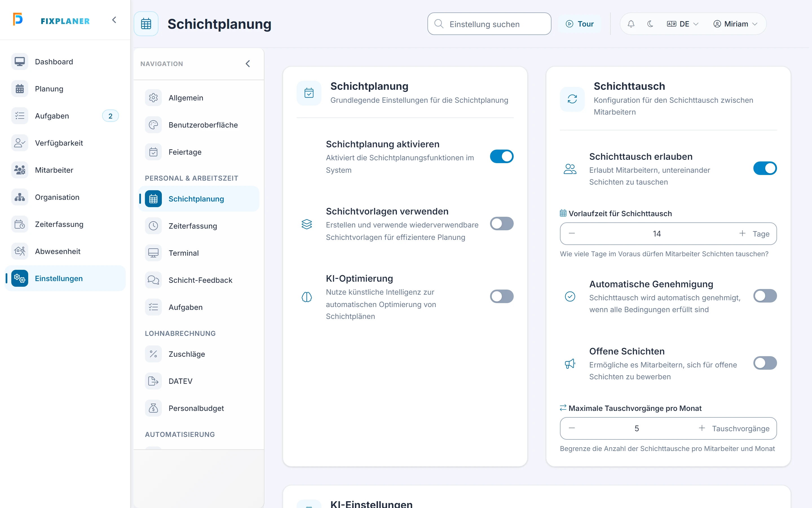Open Verfügbarkeit in sidebar
The width and height of the screenshot is (812, 508).
click(x=65, y=143)
